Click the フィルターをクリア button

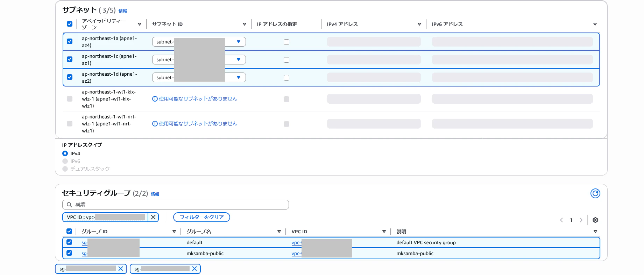(x=201, y=217)
